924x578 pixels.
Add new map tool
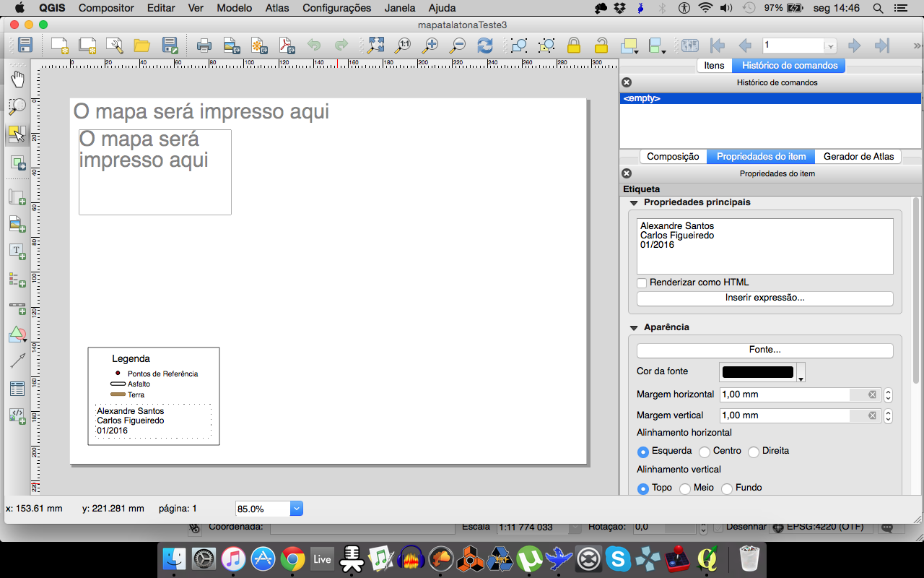click(x=17, y=197)
